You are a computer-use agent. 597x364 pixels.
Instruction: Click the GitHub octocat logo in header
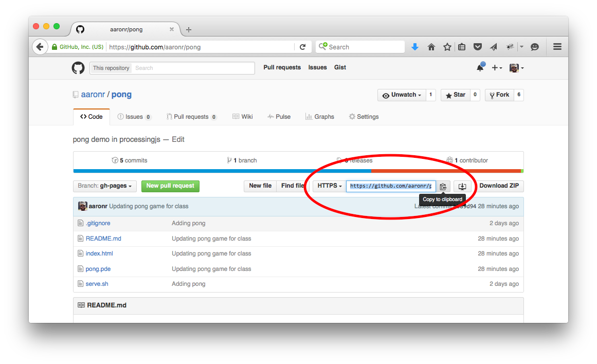[x=78, y=68]
